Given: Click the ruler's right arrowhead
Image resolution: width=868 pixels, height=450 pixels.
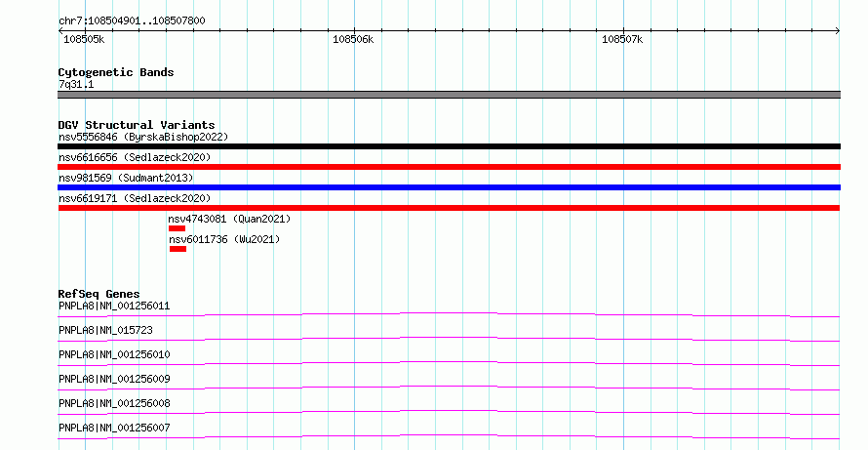Looking at the screenshot, I should coord(838,31).
